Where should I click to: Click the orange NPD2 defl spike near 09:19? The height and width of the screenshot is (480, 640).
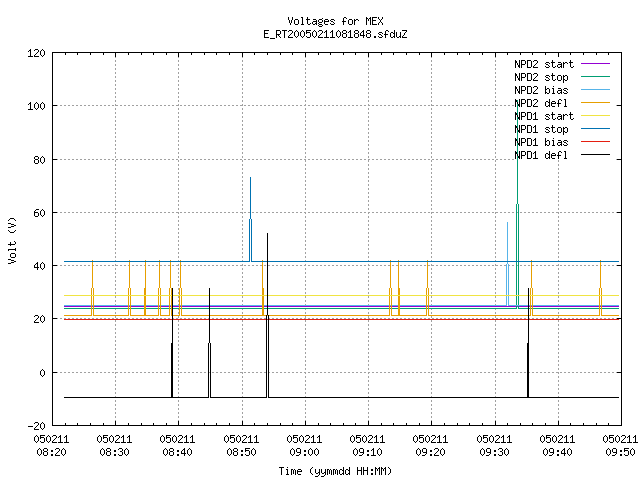click(x=427, y=288)
